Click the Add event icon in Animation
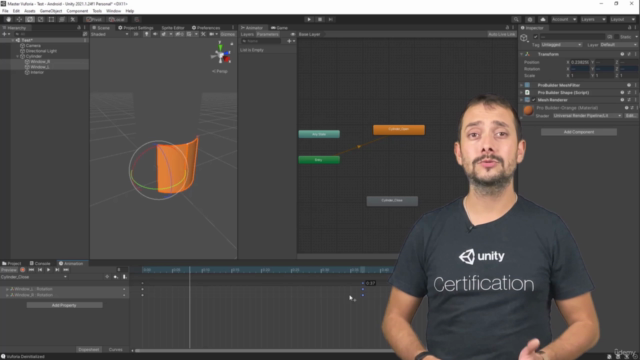This screenshot has height=360, width=640. pyautogui.click(x=124, y=277)
